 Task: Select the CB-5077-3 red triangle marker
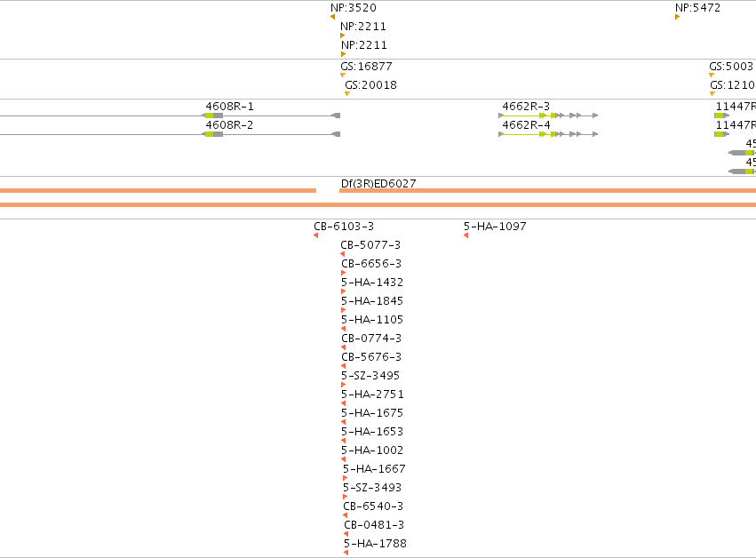pos(342,254)
